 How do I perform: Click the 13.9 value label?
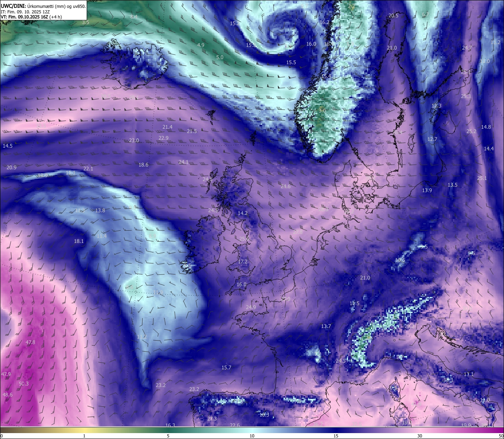(427, 190)
